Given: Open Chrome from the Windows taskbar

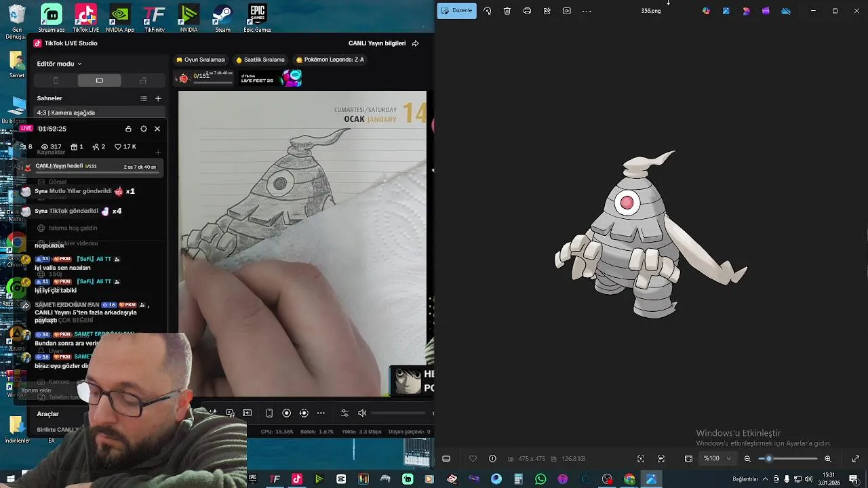Looking at the screenshot, I should coord(629,479).
